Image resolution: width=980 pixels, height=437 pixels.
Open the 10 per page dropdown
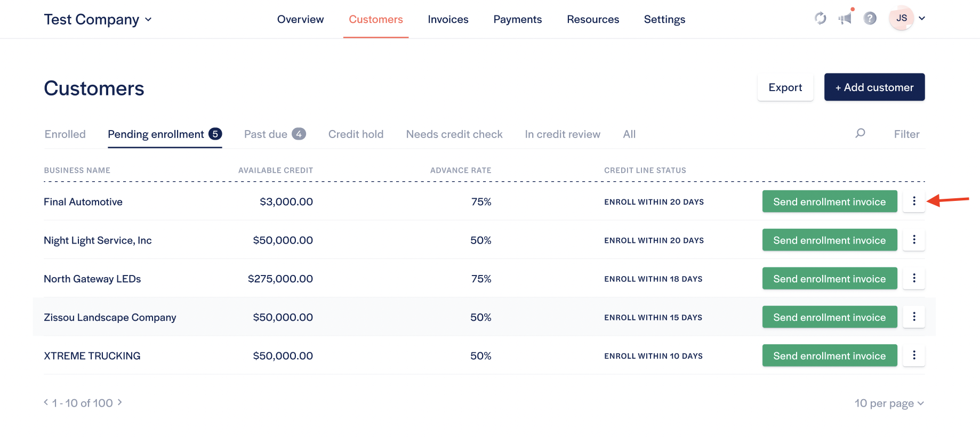coord(889,403)
